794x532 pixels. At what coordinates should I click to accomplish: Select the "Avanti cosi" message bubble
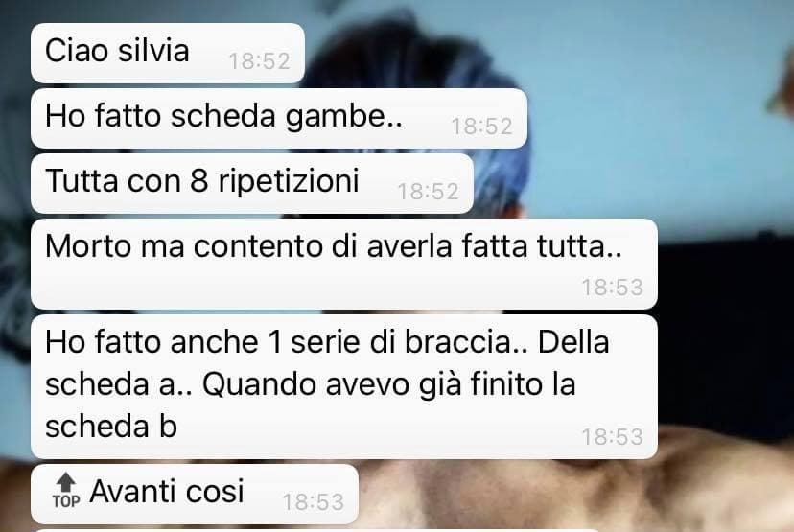[x=195, y=494]
